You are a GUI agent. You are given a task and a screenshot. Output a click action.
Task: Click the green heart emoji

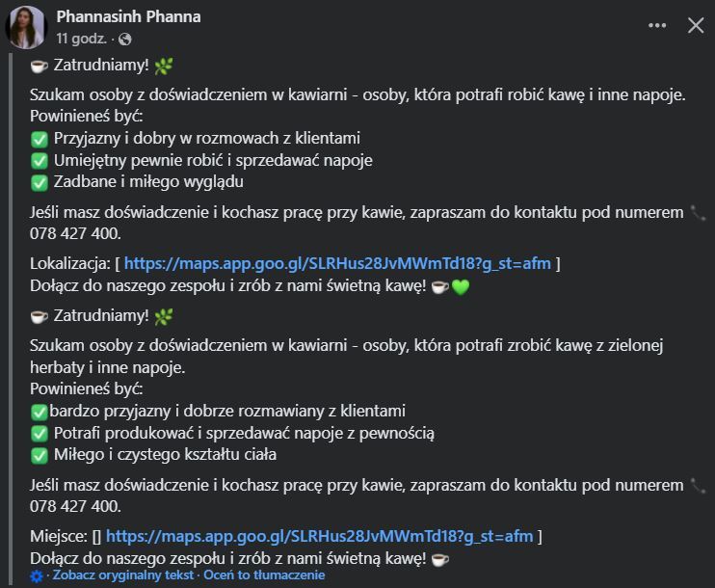click(x=461, y=287)
